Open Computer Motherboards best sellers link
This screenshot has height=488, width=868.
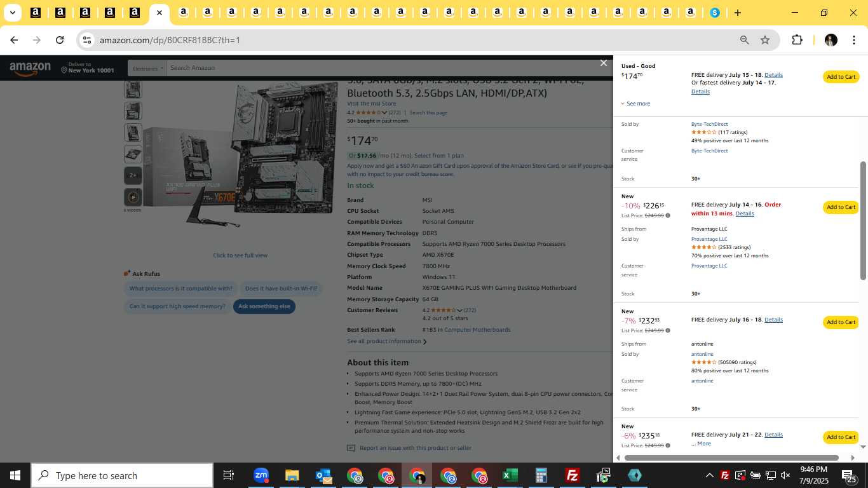[477, 330]
